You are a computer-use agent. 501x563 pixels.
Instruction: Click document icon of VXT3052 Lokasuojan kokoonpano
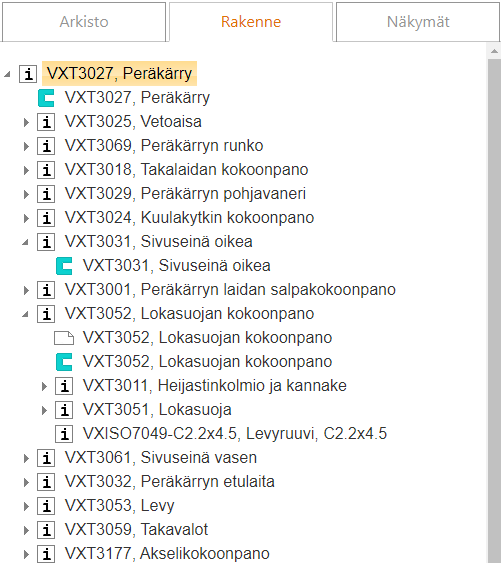[64, 338]
